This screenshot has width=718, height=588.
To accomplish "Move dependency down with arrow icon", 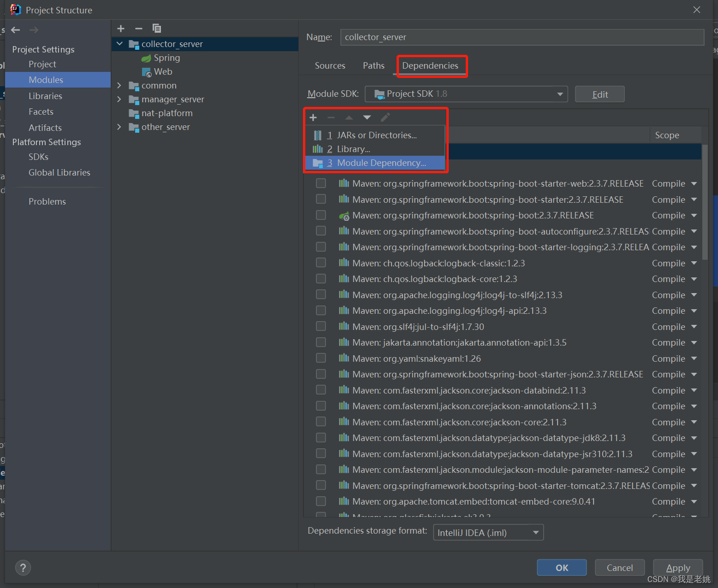I will click(367, 118).
